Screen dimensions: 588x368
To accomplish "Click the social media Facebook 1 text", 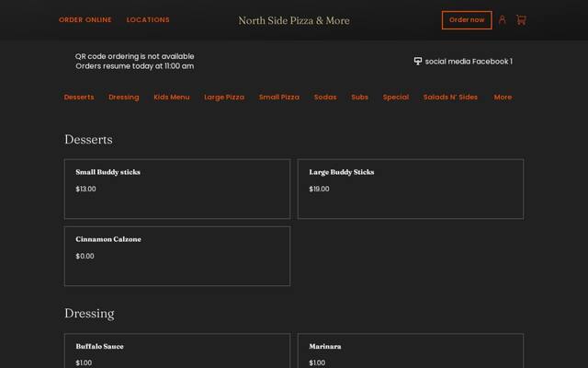I will [469, 62].
